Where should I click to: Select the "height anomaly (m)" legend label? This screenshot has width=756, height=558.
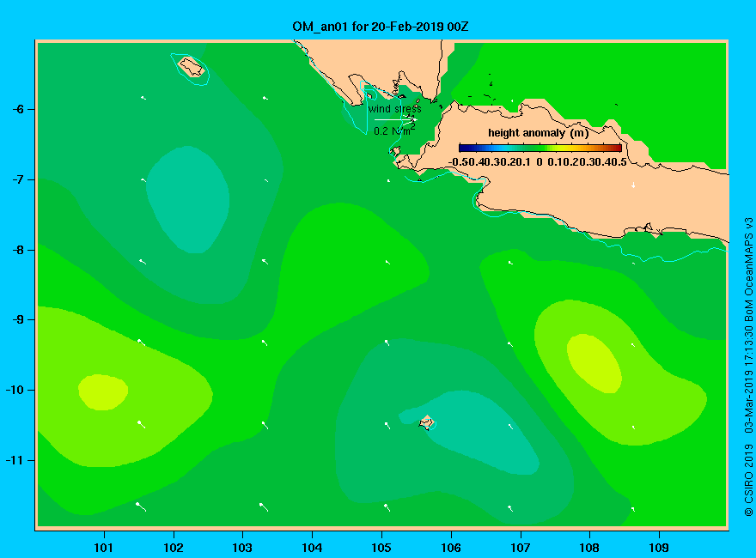pyautogui.click(x=538, y=133)
